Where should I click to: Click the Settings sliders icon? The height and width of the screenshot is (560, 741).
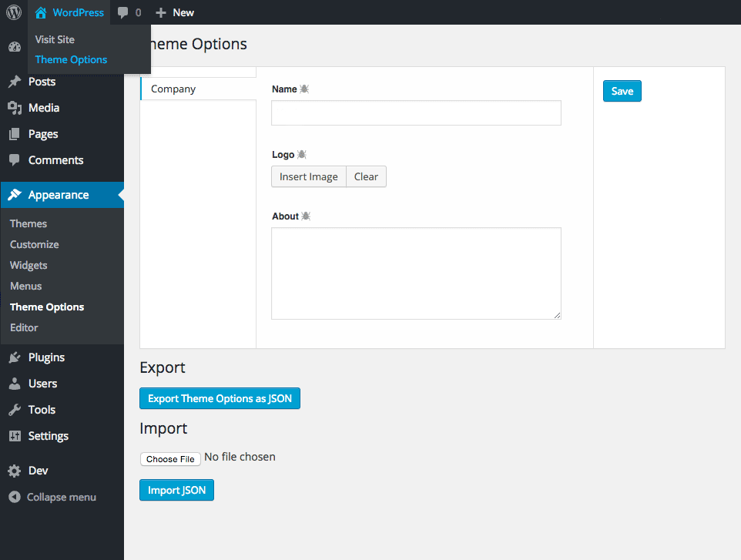coord(15,436)
